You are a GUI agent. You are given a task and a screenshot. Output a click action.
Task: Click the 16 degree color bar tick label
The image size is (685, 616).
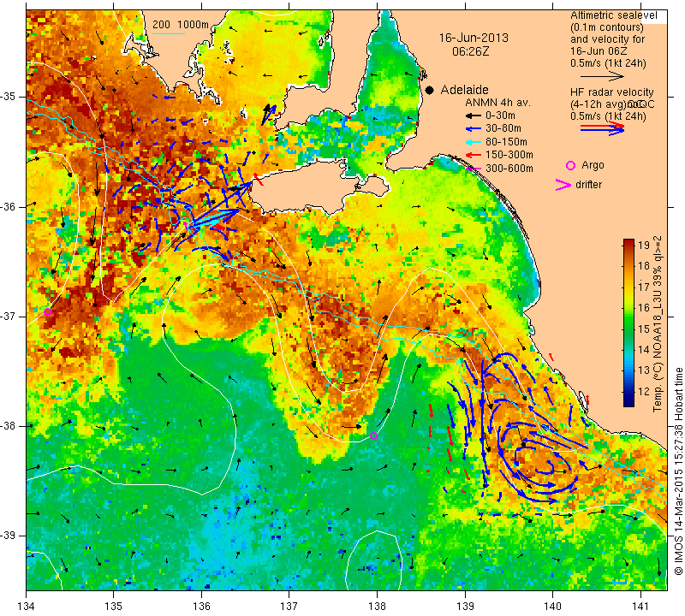pos(644,308)
